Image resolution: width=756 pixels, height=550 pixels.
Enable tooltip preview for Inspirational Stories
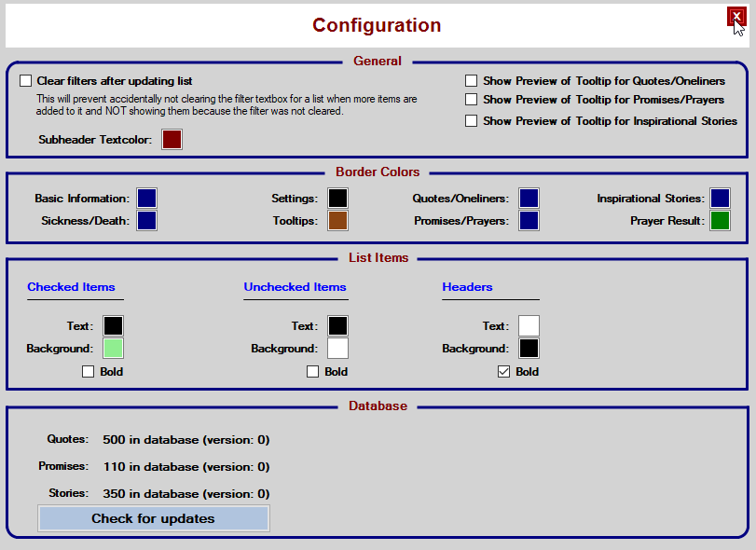pos(472,120)
